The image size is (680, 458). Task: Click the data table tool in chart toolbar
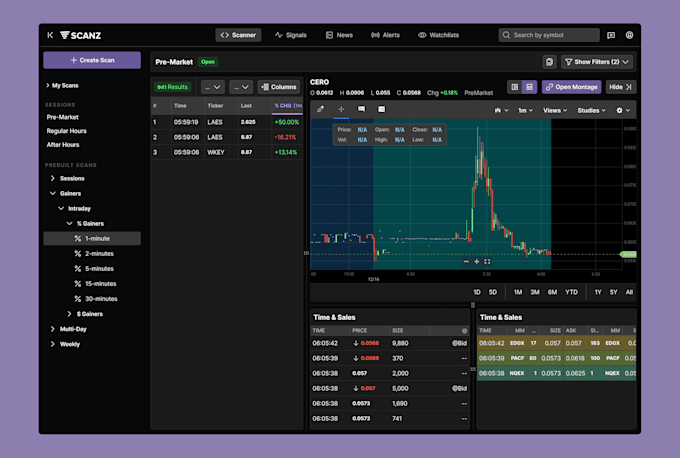tap(381, 109)
